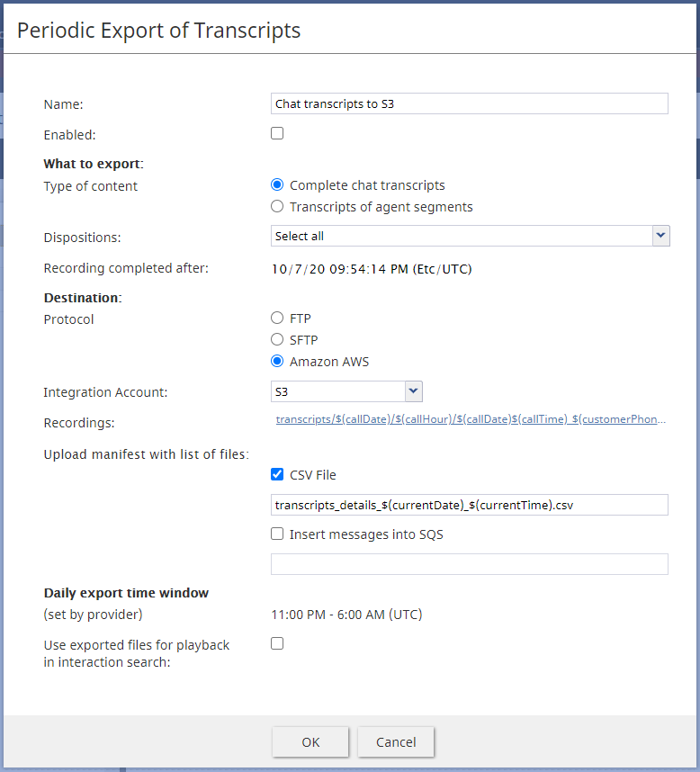Screen dimensions: 700x772
Task: Choose the FTP protocol radio button
Action: [x=277, y=318]
